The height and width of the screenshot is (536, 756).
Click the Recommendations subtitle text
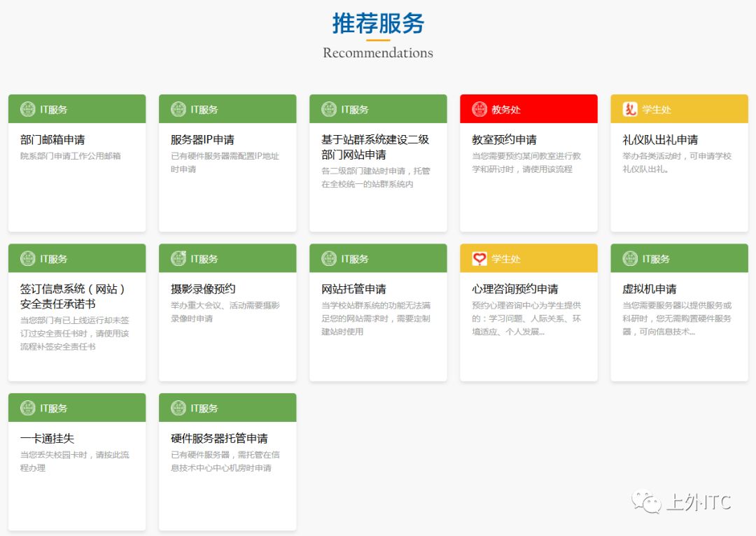click(x=378, y=52)
